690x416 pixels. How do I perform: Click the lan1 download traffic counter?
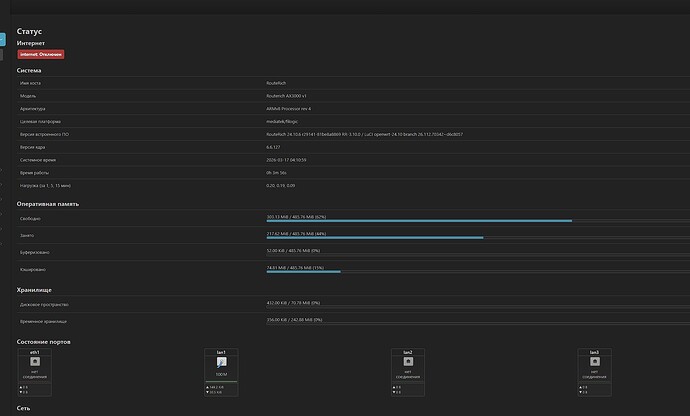point(214,392)
